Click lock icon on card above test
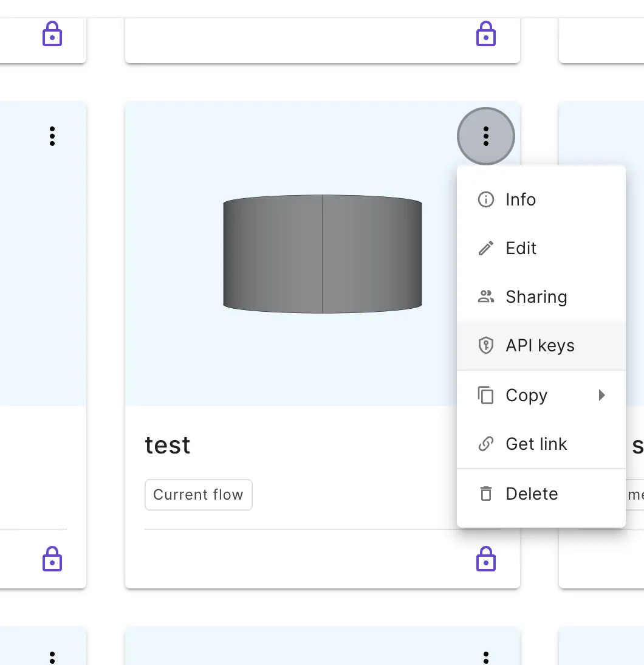The height and width of the screenshot is (665, 644). tap(485, 34)
